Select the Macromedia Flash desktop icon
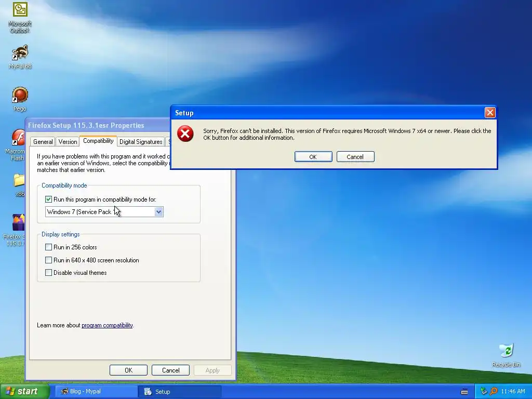The image size is (532, 399). click(15, 145)
